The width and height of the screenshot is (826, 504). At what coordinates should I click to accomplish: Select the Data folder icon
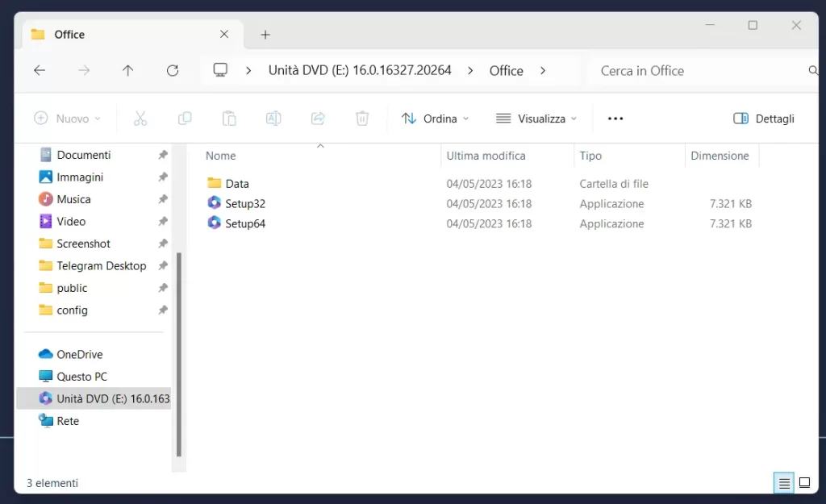tap(214, 183)
